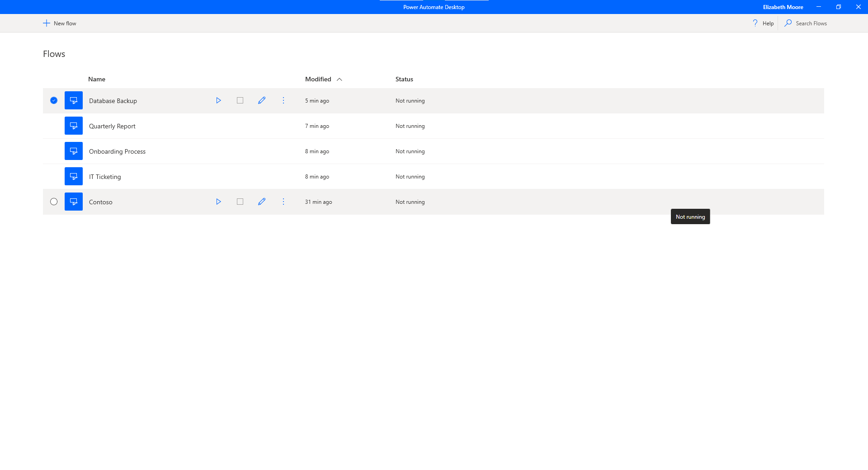The image size is (868, 470).
Task: Open the Search Flows magnifier icon
Action: (x=788, y=23)
